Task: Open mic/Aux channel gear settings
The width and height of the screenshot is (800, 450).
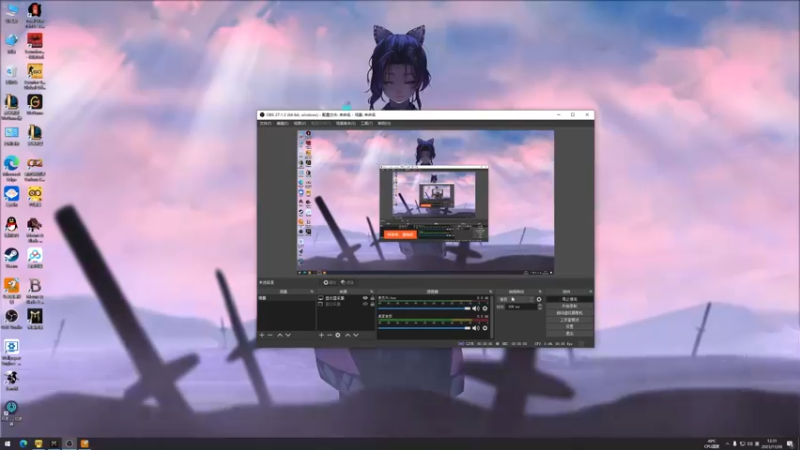Action: pyautogui.click(x=485, y=308)
